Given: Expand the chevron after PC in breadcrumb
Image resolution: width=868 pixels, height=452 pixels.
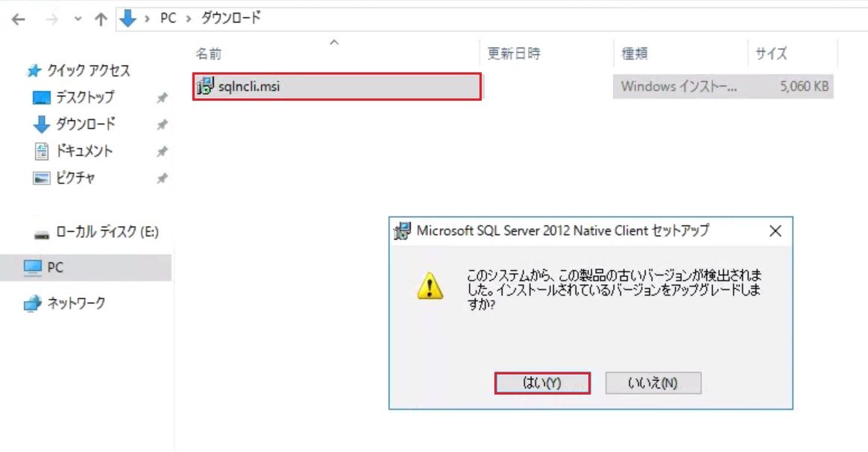Looking at the screenshot, I should [189, 19].
